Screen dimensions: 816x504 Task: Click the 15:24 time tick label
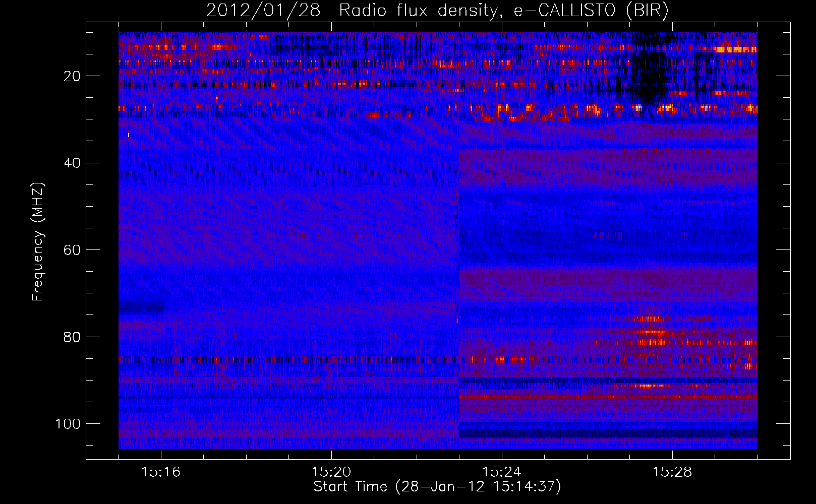[502, 472]
